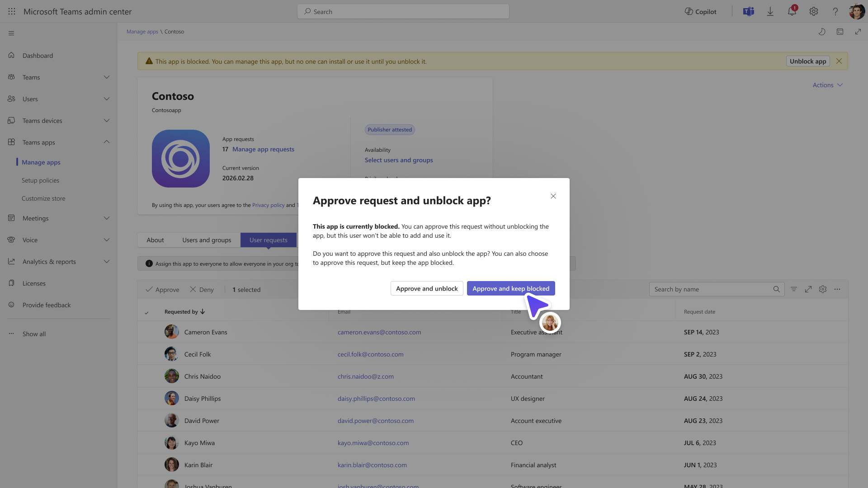
Task: Switch to the About tab
Action: (155, 240)
